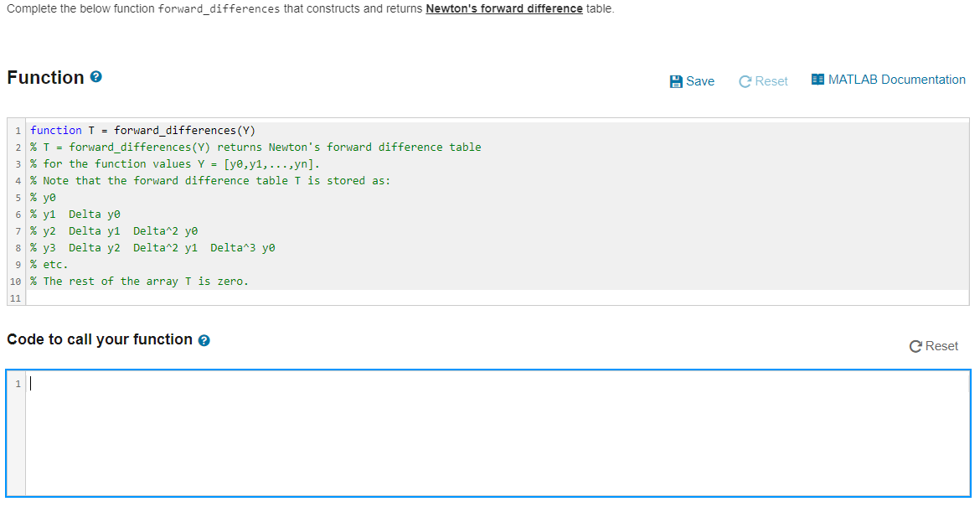Follow the Newton's forward difference link
This screenshot has height=512, width=980.
[x=503, y=8]
